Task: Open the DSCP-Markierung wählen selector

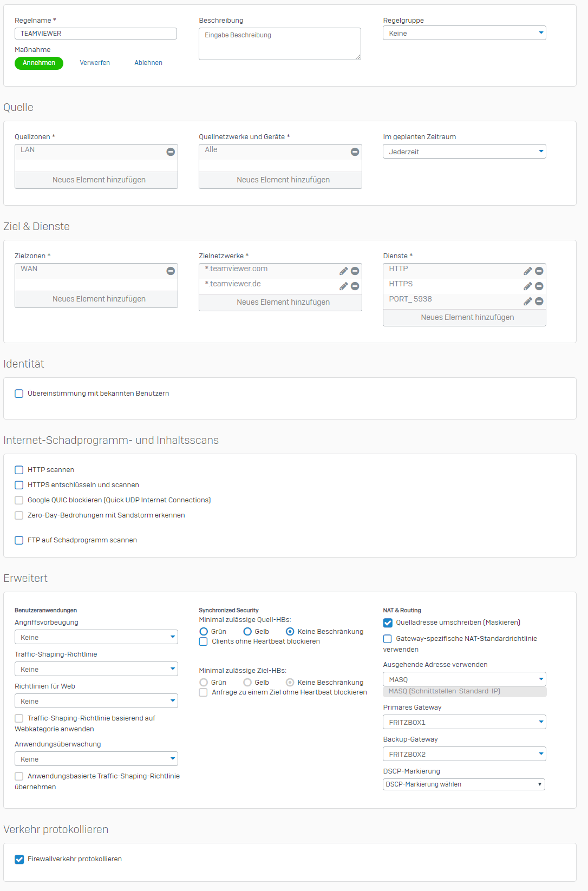Action: [464, 784]
